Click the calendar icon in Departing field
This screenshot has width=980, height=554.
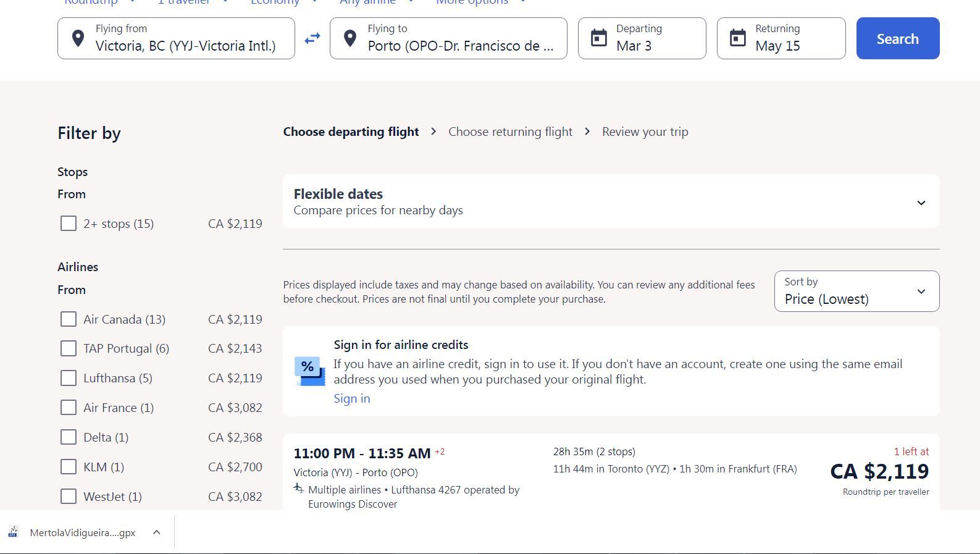tap(598, 38)
